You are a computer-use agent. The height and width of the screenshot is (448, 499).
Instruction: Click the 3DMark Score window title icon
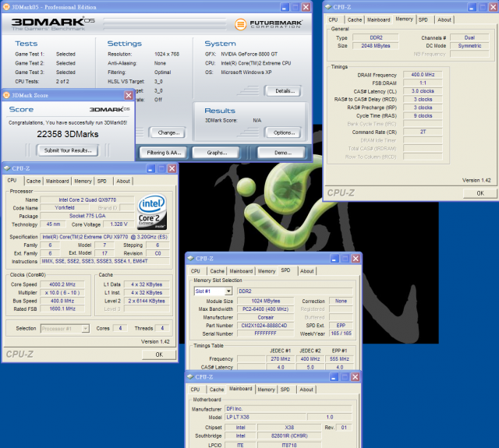[6, 95]
